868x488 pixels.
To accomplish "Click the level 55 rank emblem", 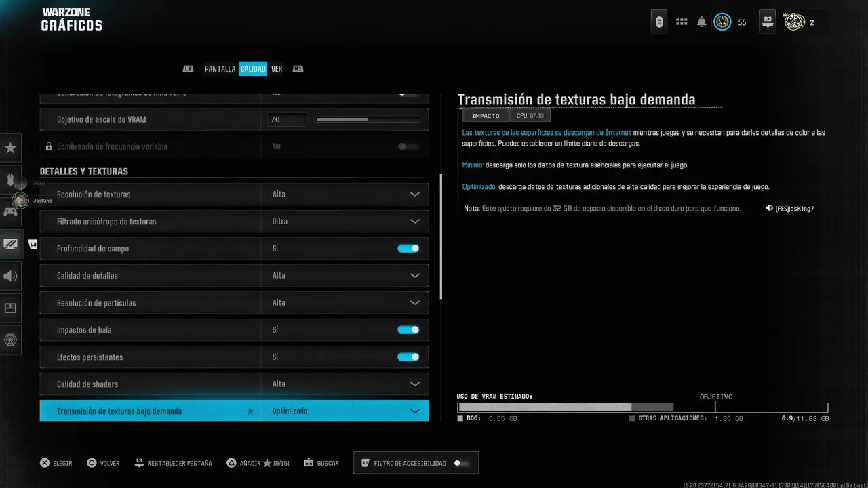I will pyautogui.click(x=722, y=22).
